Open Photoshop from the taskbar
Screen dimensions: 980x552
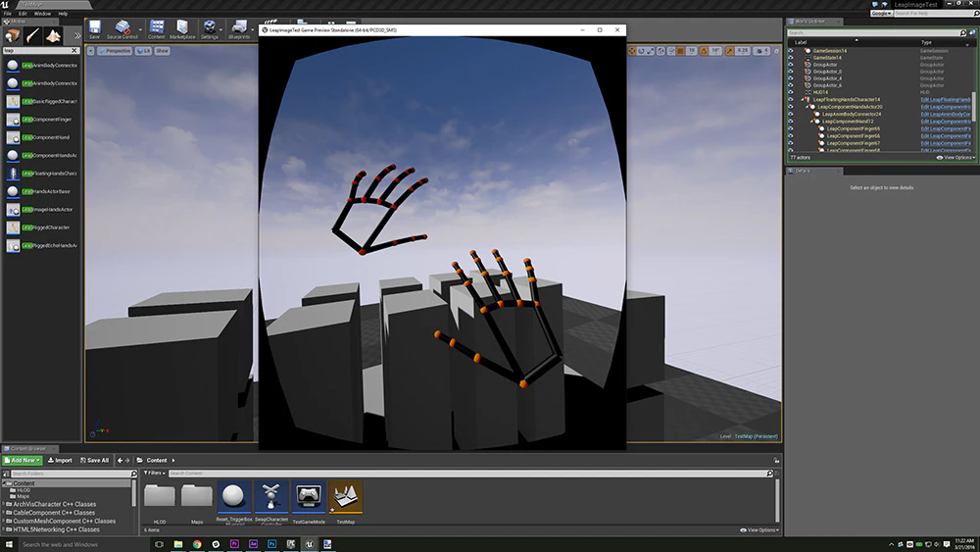pos(271,544)
